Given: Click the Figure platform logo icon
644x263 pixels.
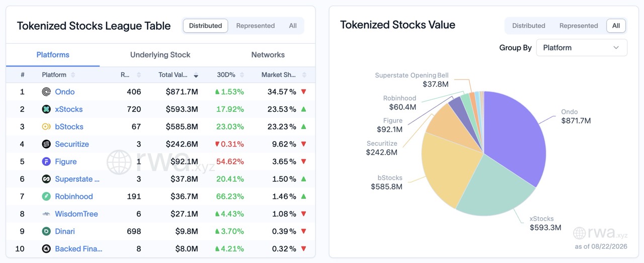Looking at the screenshot, I should coord(46,162).
